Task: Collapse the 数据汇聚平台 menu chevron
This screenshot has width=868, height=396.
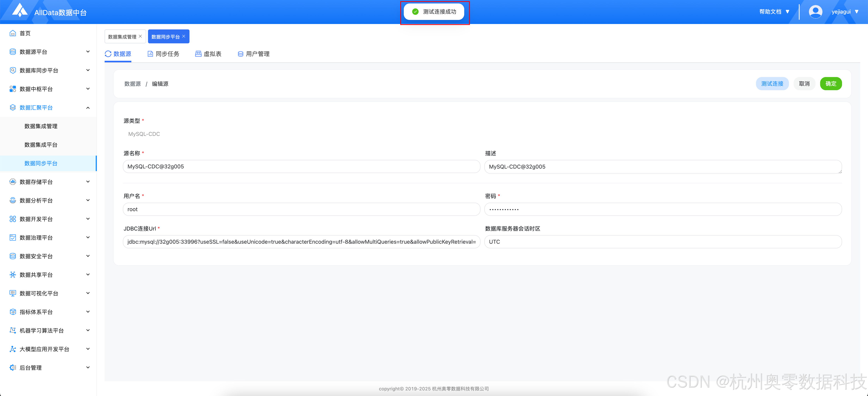Action: (x=88, y=108)
